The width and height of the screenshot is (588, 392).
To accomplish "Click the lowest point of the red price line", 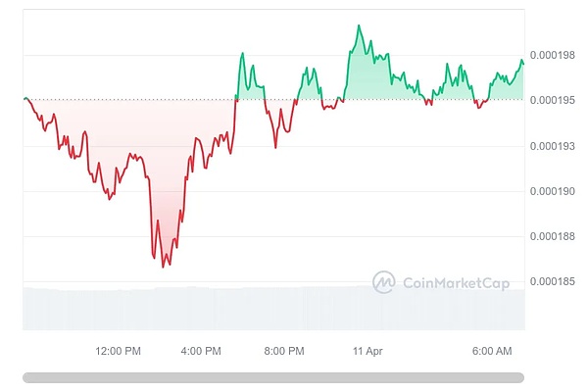I will 163,267.
